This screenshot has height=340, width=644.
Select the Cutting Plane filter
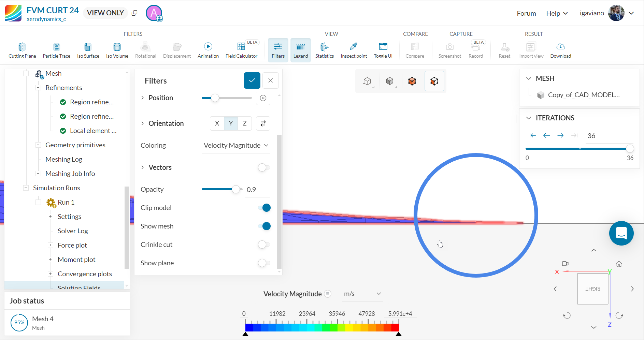coord(22,50)
